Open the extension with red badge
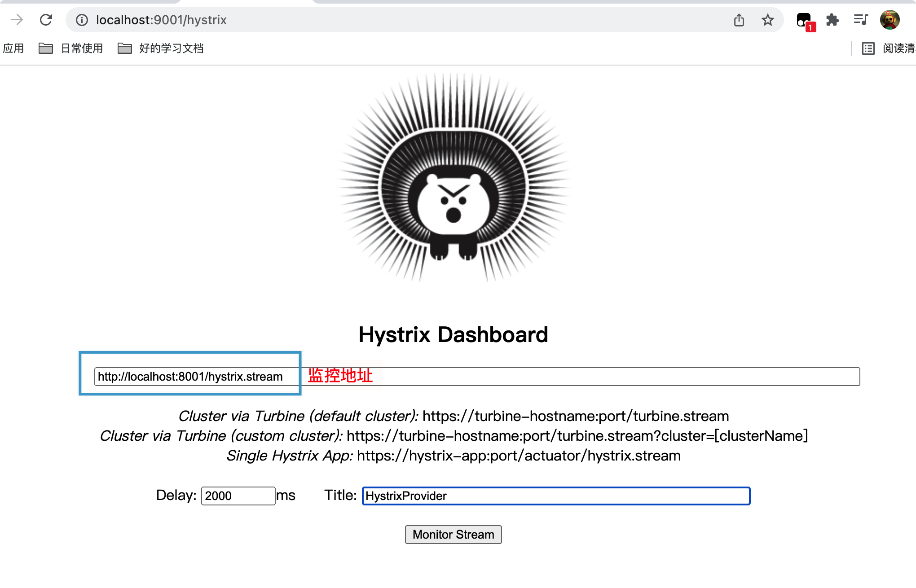Viewport: 916px width, 588px height. (805, 21)
